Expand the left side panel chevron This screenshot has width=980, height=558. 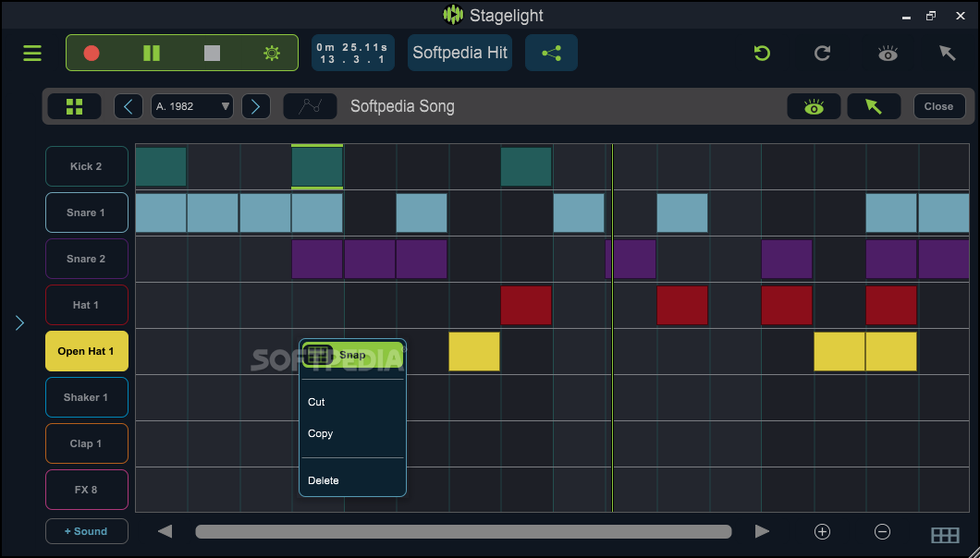coord(19,323)
